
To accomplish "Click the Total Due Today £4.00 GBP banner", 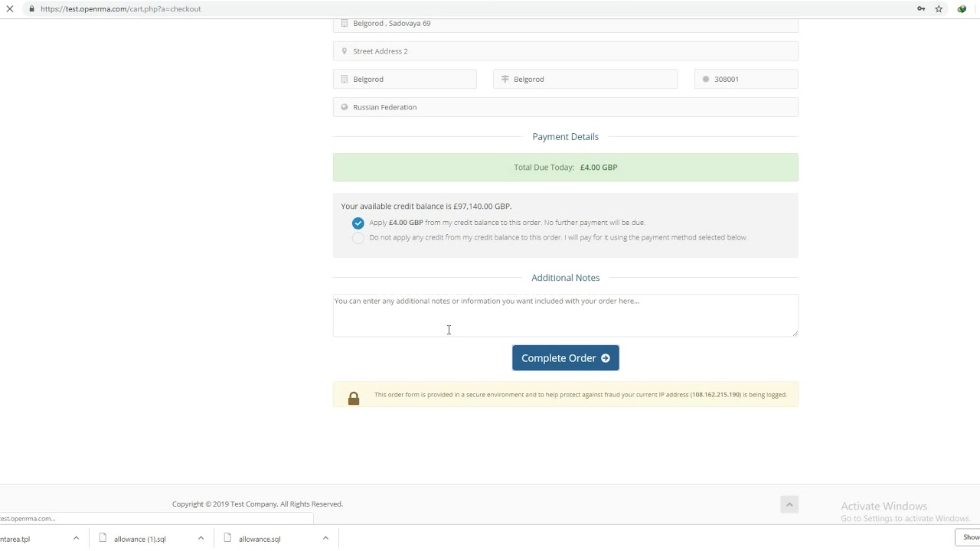I will tap(566, 168).
